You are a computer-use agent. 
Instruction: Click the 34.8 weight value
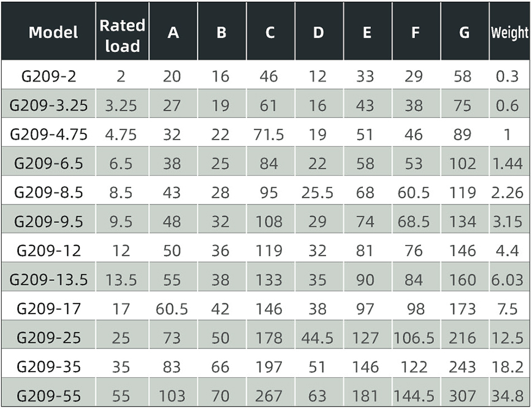507,396
